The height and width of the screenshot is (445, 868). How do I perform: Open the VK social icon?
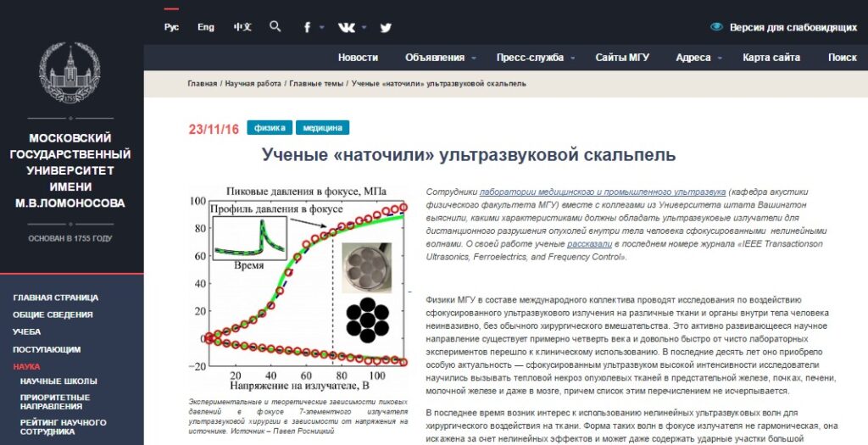click(347, 27)
